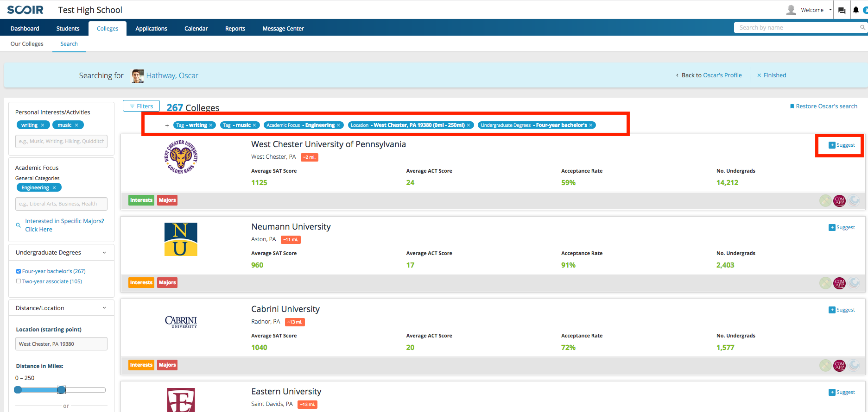Check Two-year associate (105) checkbox

(19, 281)
